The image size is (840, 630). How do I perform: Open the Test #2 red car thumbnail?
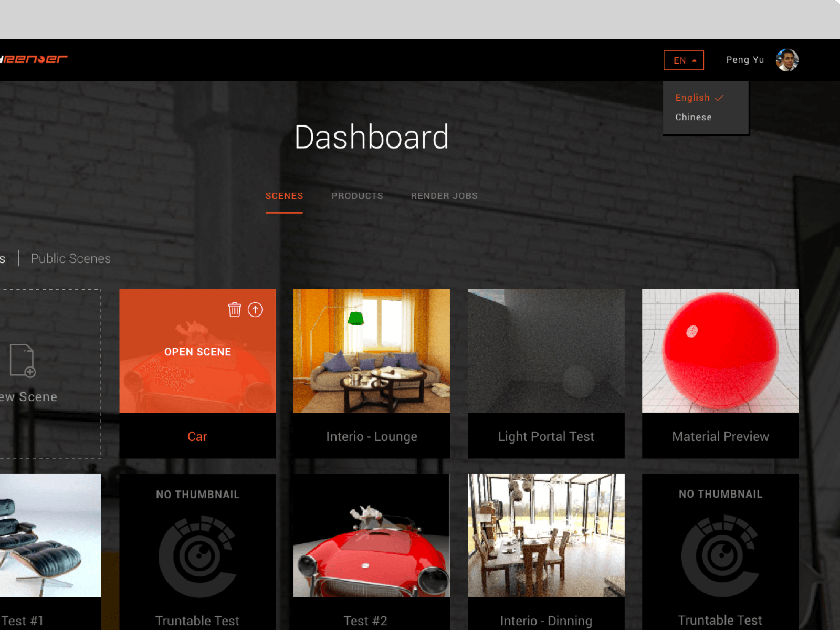coord(372,535)
